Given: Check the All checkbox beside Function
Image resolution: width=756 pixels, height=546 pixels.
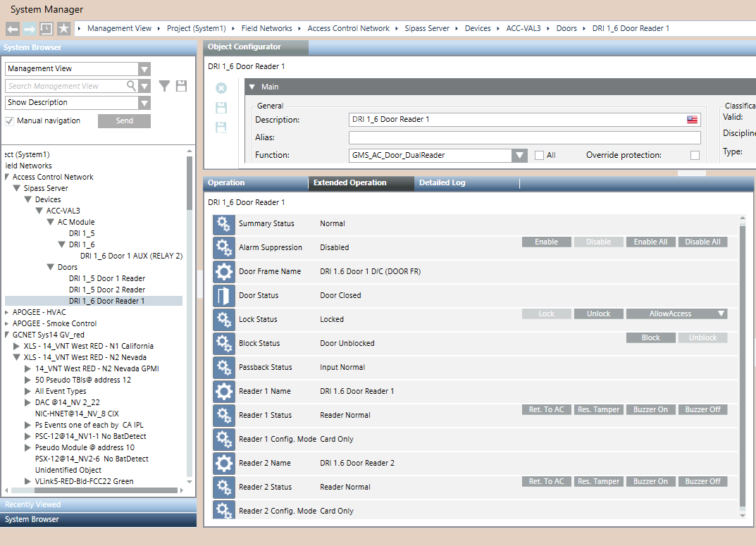Looking at the screenshot, I should [539, 155].
